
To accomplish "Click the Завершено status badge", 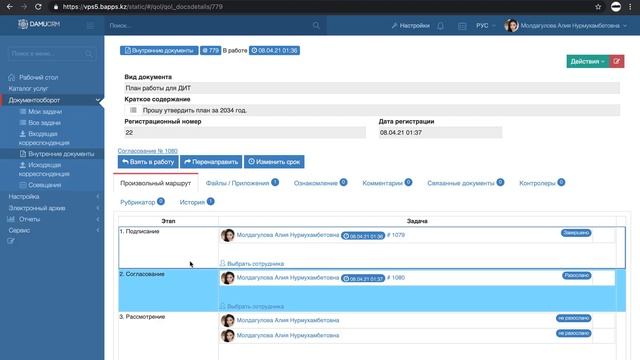I will click(x=576, y=233).
